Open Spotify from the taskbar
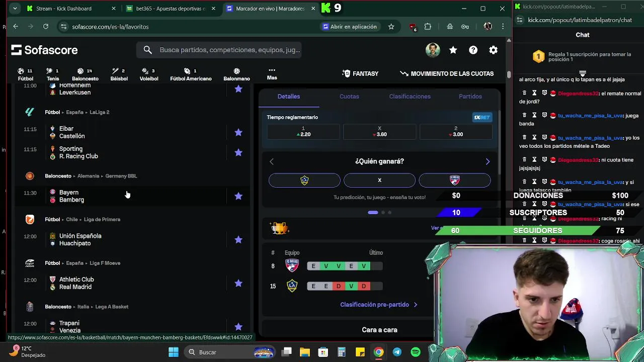 pyautogui.click(x=416, y=352)
